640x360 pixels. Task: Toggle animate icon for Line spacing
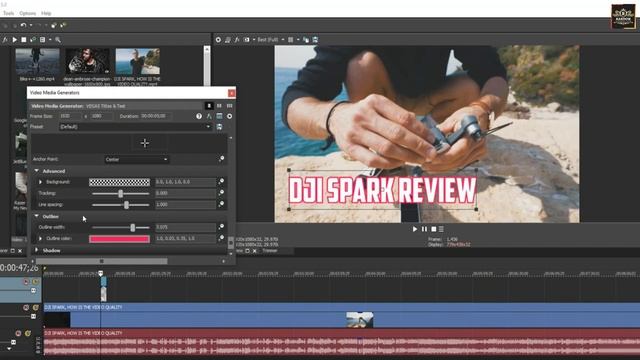[221, 204]
